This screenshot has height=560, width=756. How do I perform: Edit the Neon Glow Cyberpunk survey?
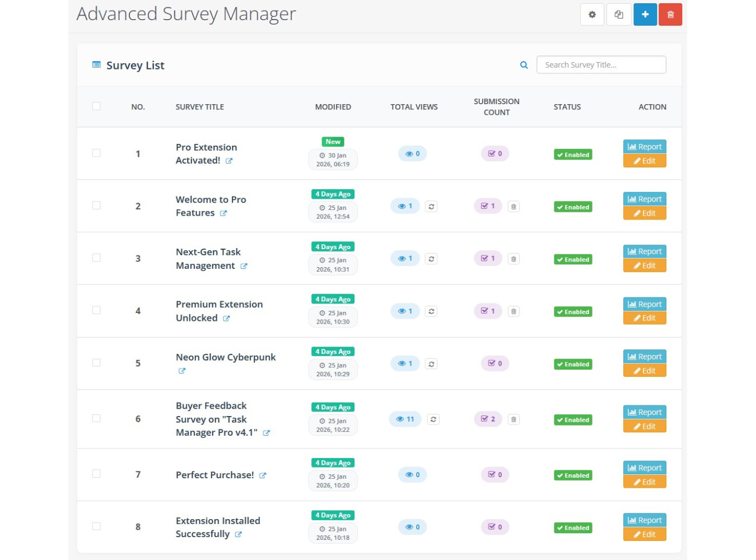tap(645, 371)
